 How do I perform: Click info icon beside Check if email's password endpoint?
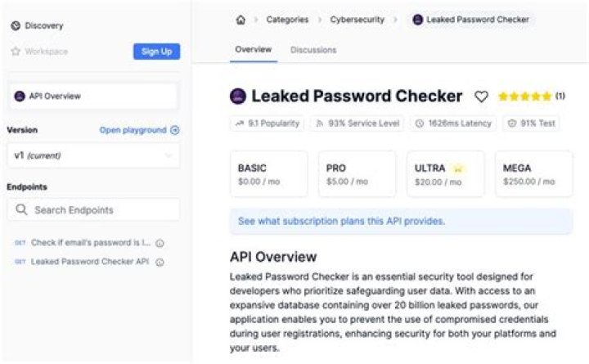point(160,243)
